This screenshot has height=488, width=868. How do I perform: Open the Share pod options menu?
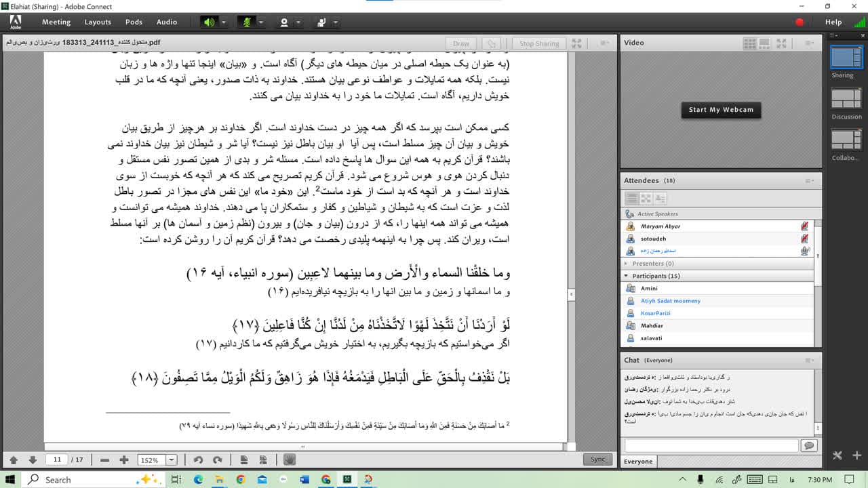[605, 43]
